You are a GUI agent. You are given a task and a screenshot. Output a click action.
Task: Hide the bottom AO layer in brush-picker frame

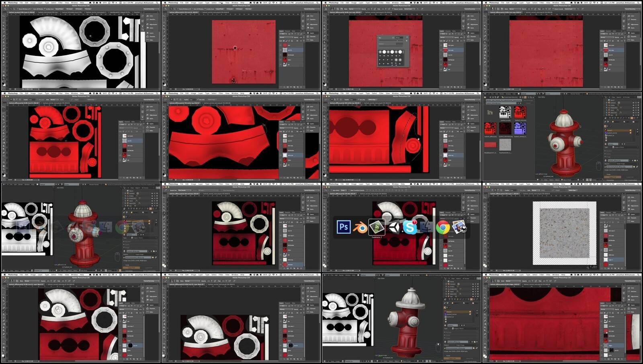coord(442,69)
